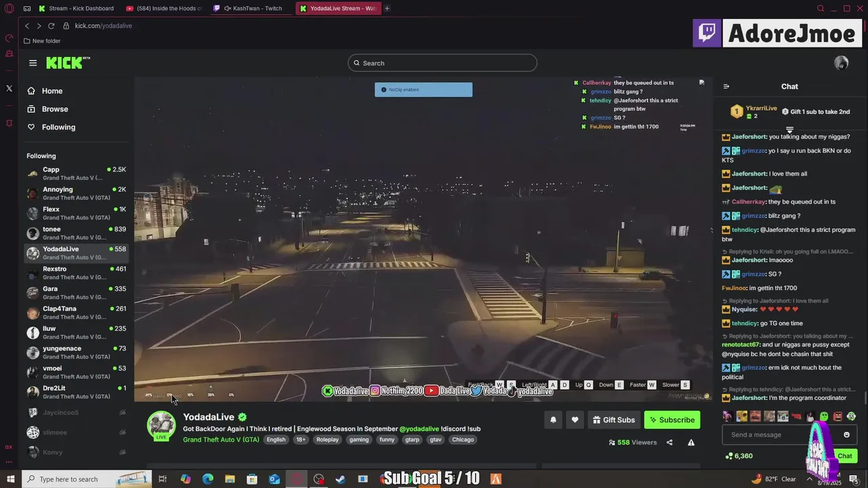
Task: Expand the gift leaderboard chevron
Action: [789, 129]
